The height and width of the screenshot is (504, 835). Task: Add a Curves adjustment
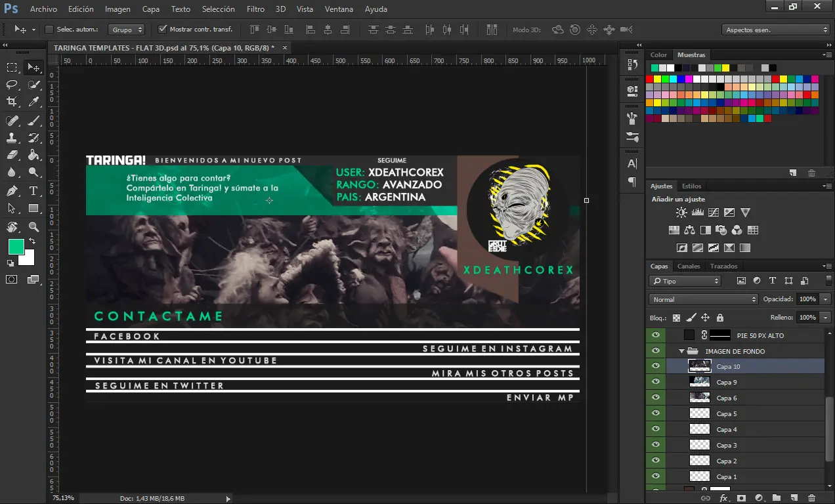(x=713, y=213)
